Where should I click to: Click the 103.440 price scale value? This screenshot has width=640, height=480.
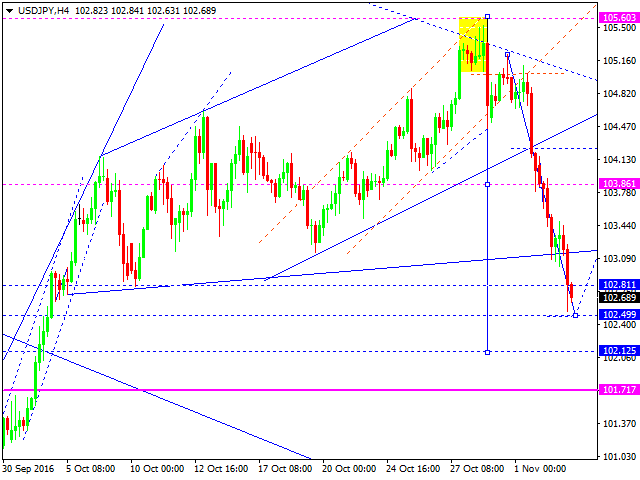point(620,226)
